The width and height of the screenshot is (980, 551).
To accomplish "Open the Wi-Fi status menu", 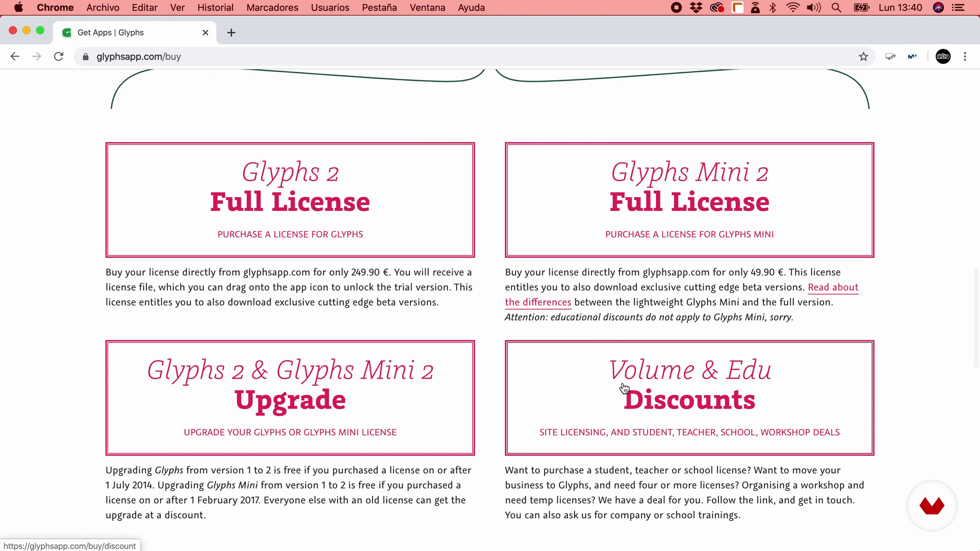I will [x=792, y=8].
